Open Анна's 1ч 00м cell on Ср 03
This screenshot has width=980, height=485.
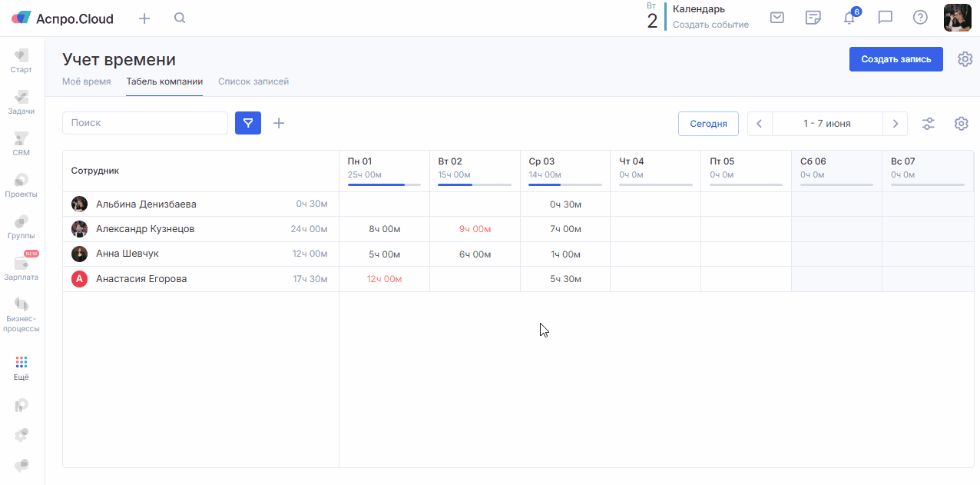[565, 254]
